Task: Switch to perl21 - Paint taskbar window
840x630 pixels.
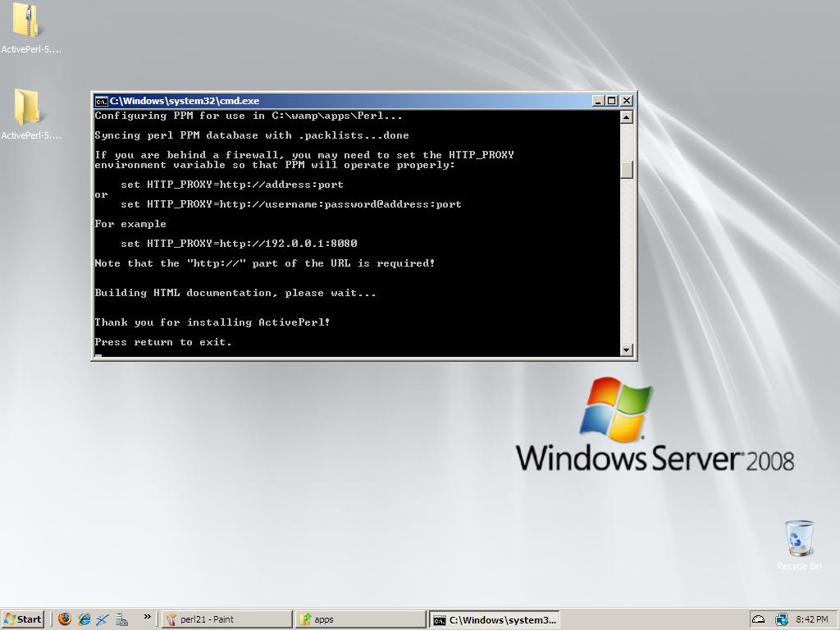Action: [226, 619]
